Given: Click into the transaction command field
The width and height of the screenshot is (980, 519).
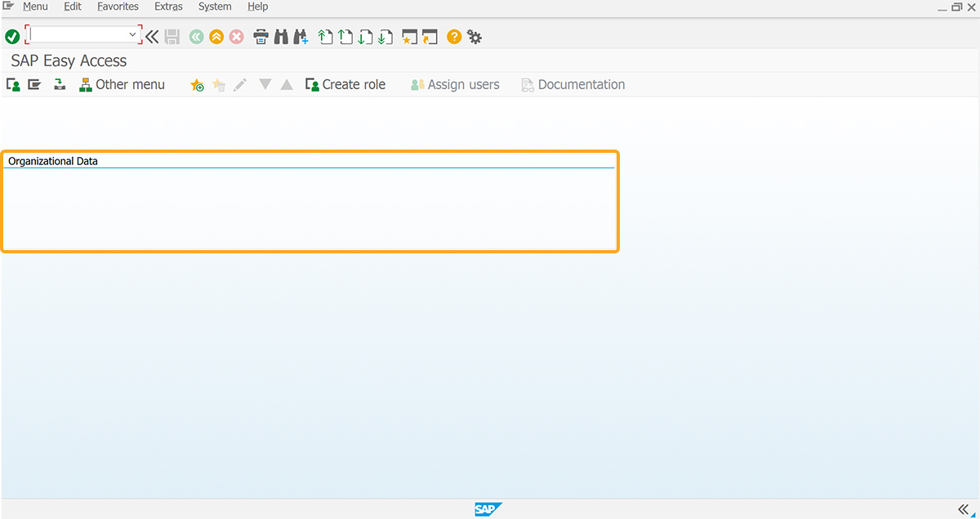Looking at the screenshot, I should coord(78,35).
